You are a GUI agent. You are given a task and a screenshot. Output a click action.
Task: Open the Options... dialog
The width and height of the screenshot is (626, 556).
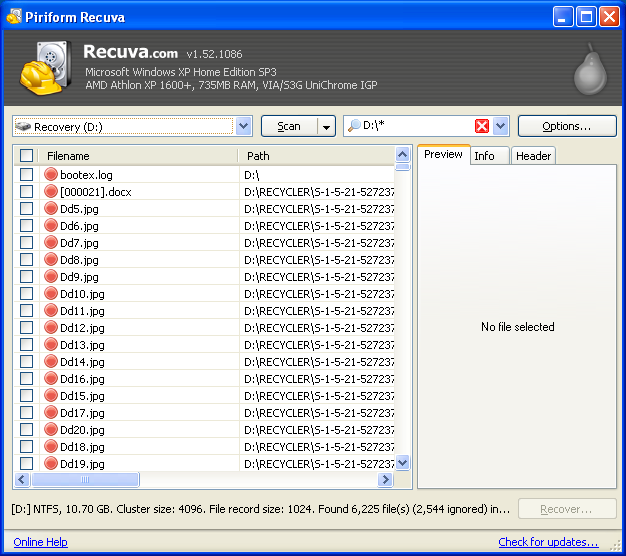point(567,126)
